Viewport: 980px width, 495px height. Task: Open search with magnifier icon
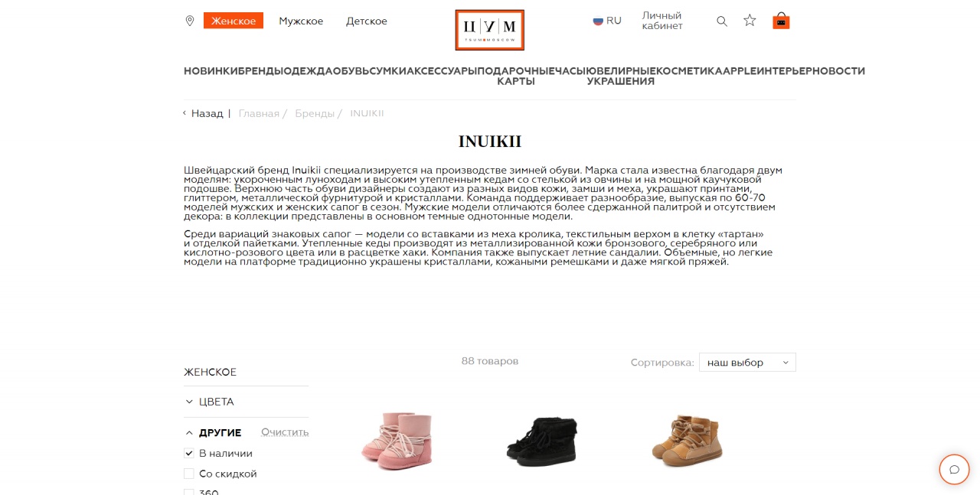point(722,21)
